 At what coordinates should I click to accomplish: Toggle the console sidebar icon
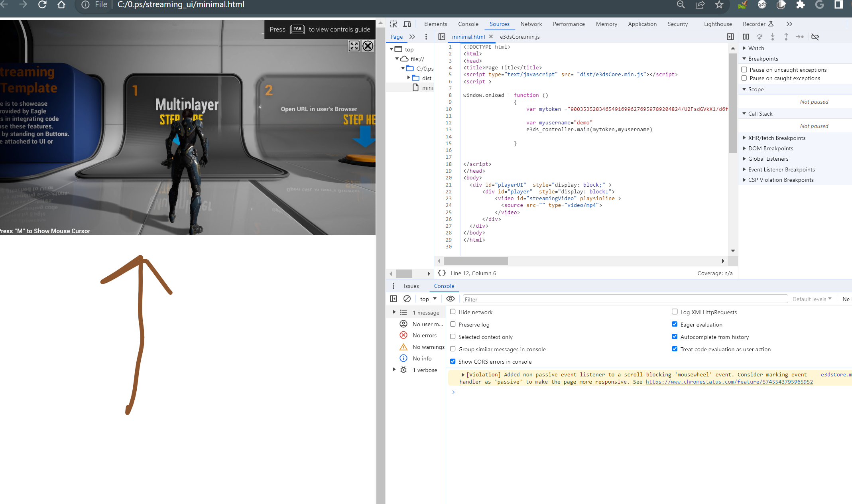click(x=394, y=299)
